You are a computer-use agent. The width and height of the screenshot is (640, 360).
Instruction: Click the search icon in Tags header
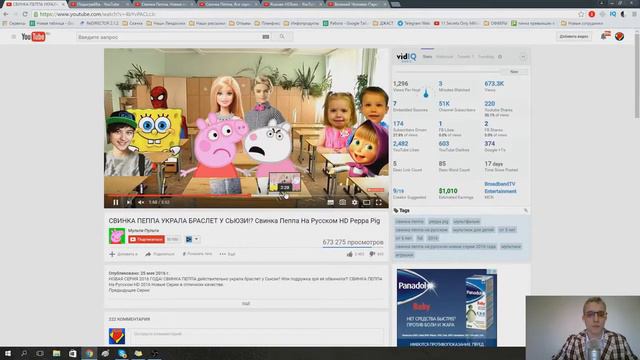tap(525, 211)
